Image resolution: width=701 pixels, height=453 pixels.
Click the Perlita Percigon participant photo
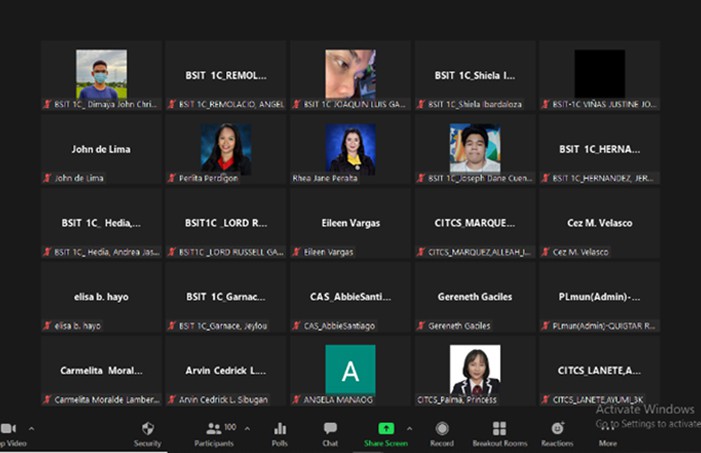(225, 149)
